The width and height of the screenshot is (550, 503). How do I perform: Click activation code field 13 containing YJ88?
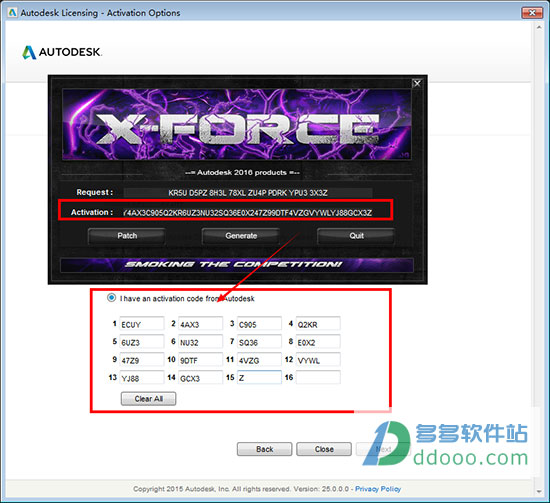[x=142, y=377]
